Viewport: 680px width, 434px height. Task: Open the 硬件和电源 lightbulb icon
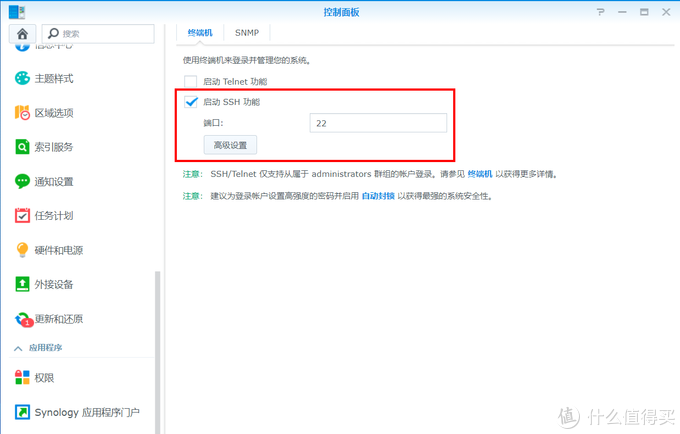(22, 250)
